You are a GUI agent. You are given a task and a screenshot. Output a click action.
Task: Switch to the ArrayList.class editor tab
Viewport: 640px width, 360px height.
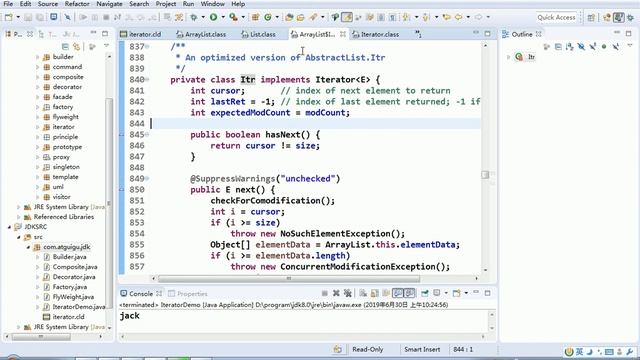tap(201, 34)
